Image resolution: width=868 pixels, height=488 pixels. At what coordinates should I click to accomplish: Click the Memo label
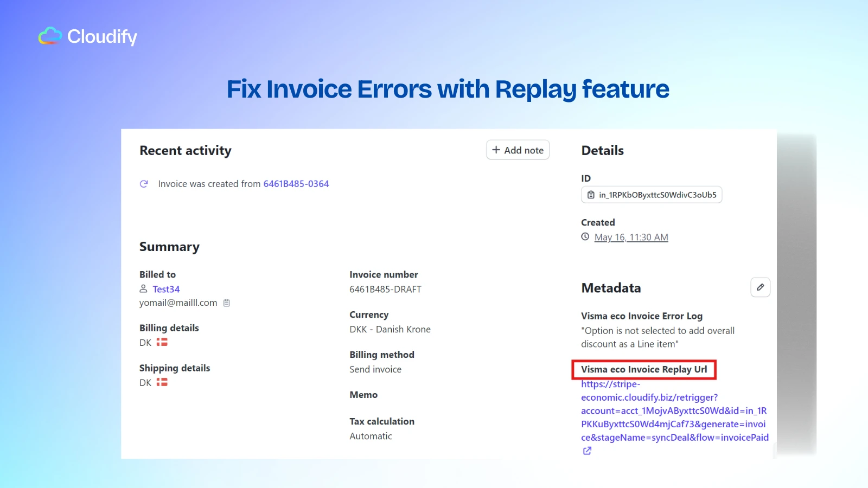363,395
